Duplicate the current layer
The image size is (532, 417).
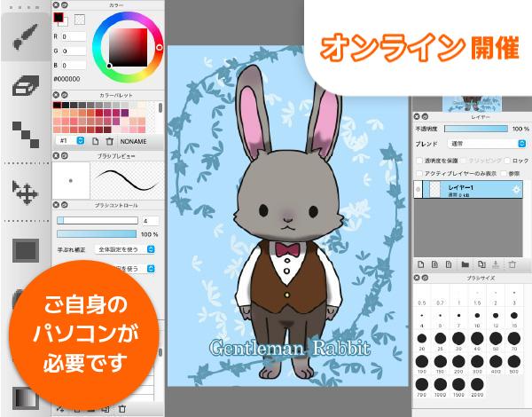[481, 264]
